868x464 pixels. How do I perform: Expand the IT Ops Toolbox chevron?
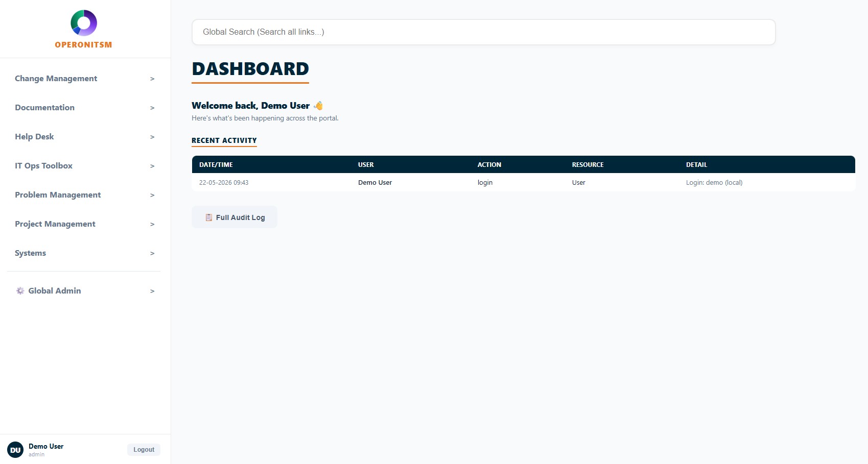152,166
